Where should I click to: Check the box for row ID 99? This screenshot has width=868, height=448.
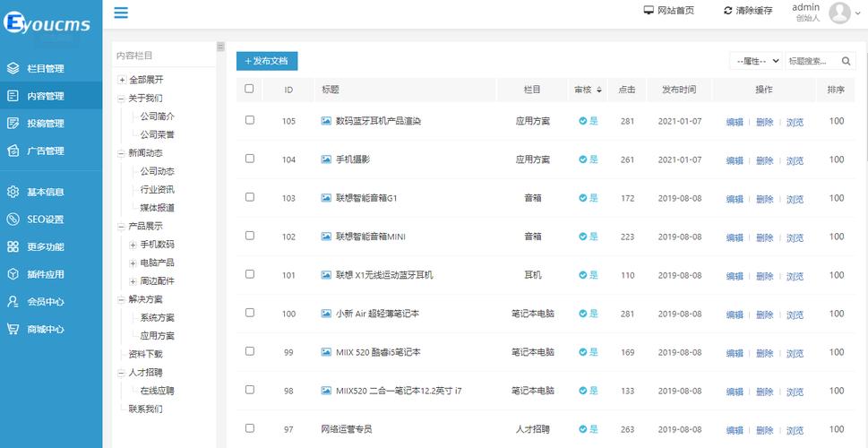[250, 351]
